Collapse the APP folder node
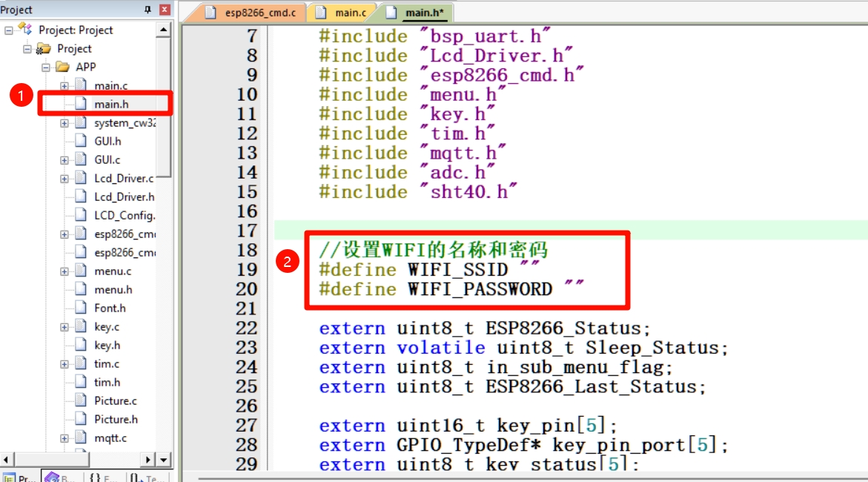The width and height of the screenshot is (868, 482). 45,67
